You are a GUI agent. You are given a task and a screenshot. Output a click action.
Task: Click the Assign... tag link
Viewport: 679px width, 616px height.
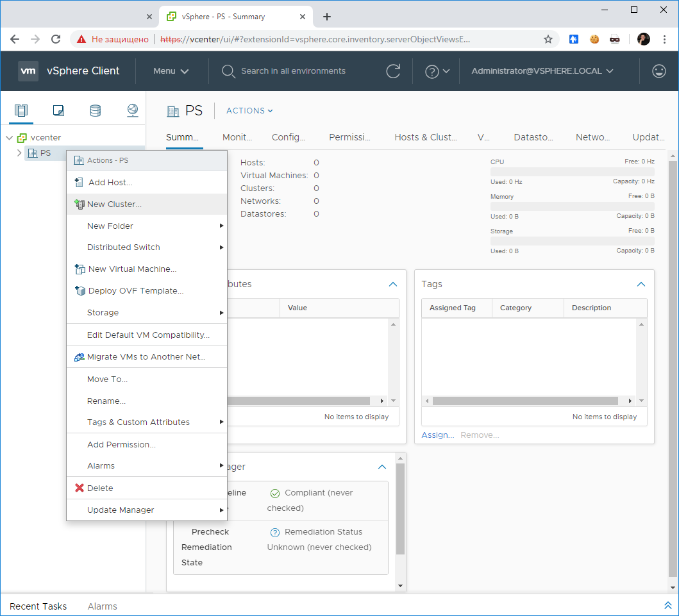(438, 435)
